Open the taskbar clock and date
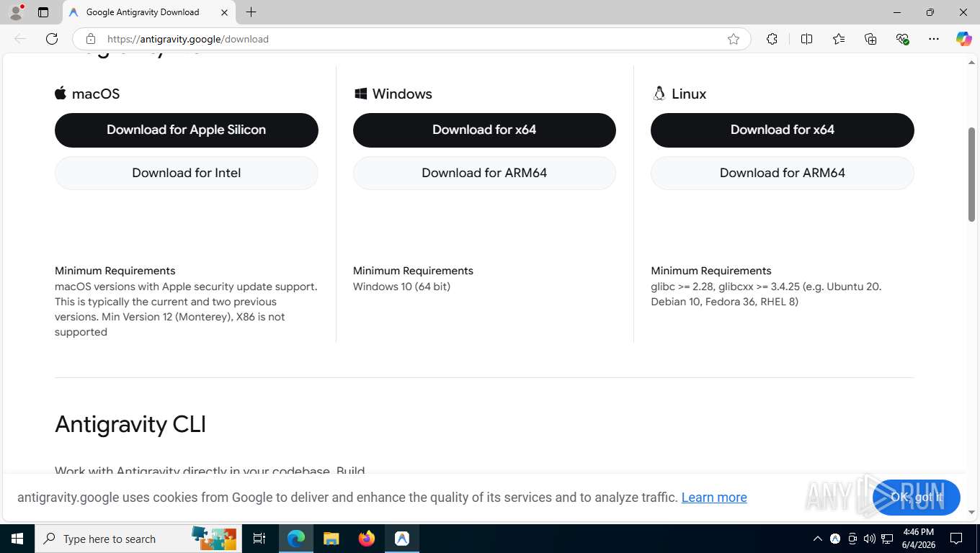980x553 pixels. click(918, 539)
